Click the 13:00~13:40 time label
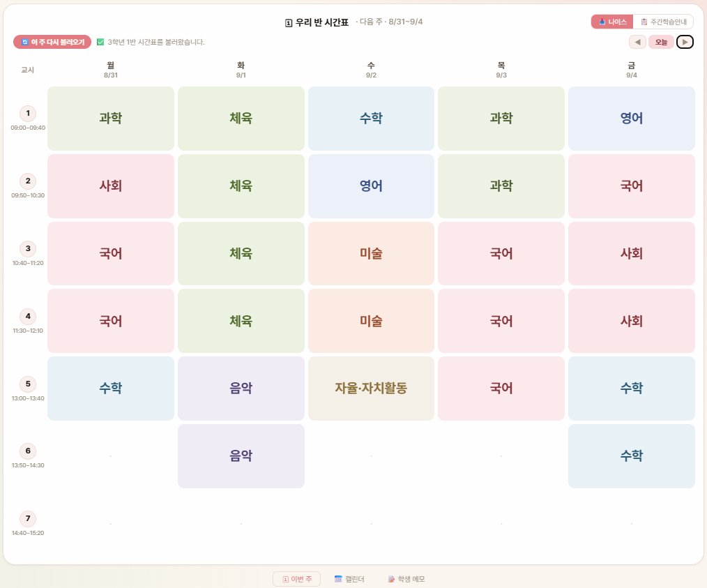The width and height of the screenshot is (707, 588). point(28,398)
